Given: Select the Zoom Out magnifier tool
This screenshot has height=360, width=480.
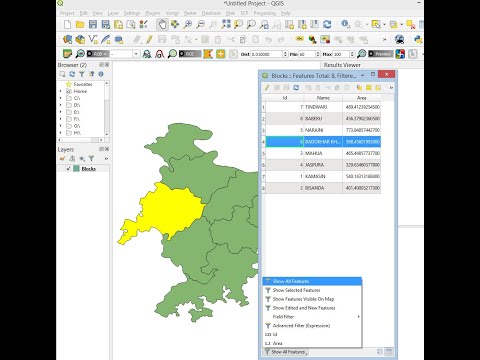Looking at the screenshot, I should point(201,25).
